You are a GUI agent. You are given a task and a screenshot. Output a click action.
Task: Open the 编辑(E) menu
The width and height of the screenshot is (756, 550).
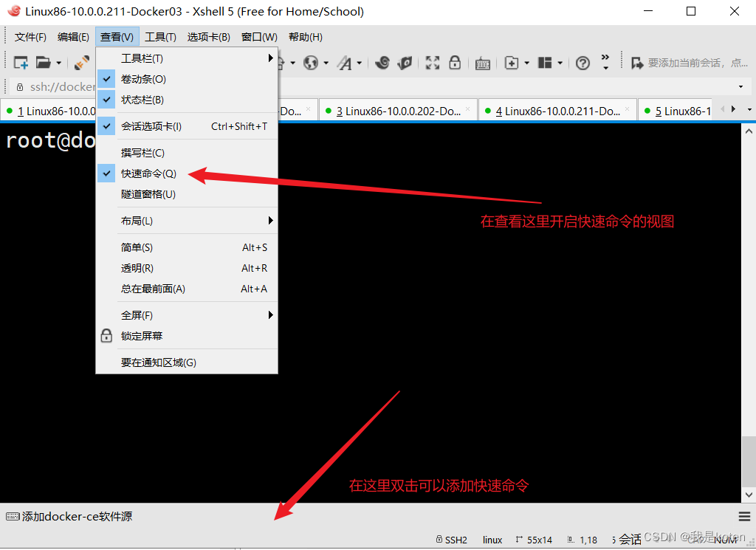pos(73,37)
